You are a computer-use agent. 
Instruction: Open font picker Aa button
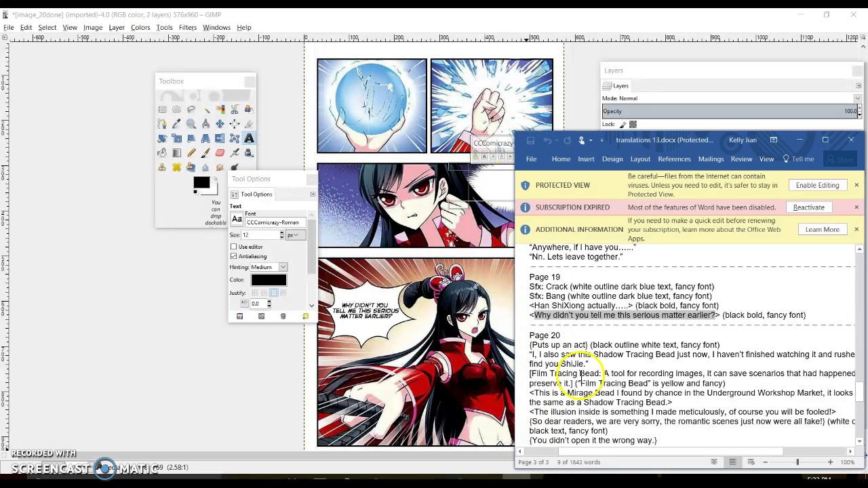[x=237, y=220]
